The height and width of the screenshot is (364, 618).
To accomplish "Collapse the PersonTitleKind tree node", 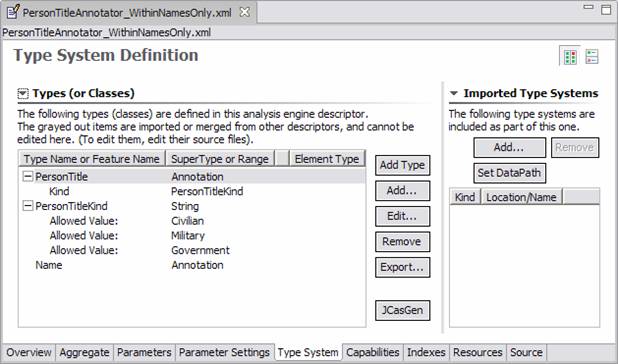I will (x=28, y=206).
